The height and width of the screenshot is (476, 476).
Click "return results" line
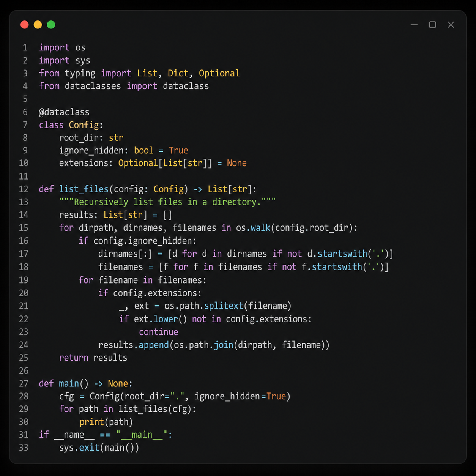93,358
